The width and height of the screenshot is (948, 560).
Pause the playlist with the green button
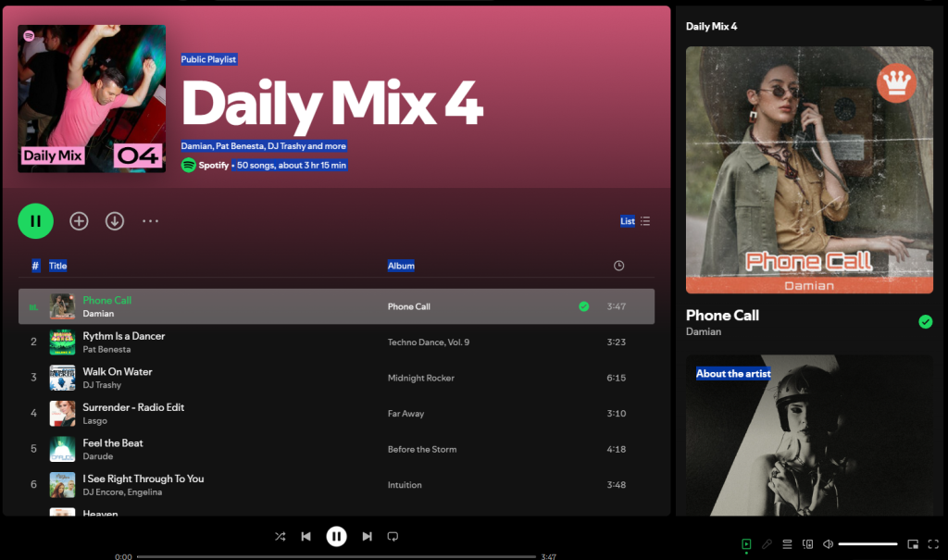coord(36,221)
